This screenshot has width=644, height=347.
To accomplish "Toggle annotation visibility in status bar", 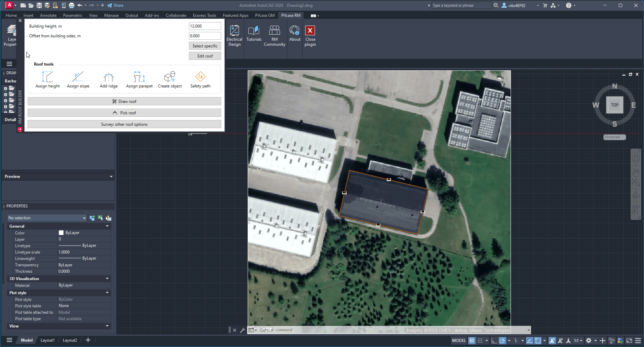I will [x=552, y=341].
